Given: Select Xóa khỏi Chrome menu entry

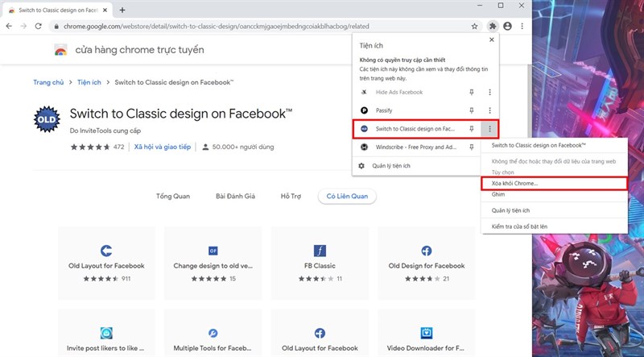Looking at the screenshot, I should [554, 184].
